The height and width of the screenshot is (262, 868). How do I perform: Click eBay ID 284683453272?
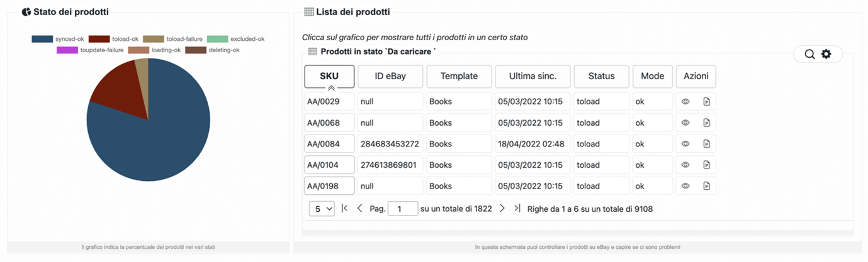pos(390,144)
